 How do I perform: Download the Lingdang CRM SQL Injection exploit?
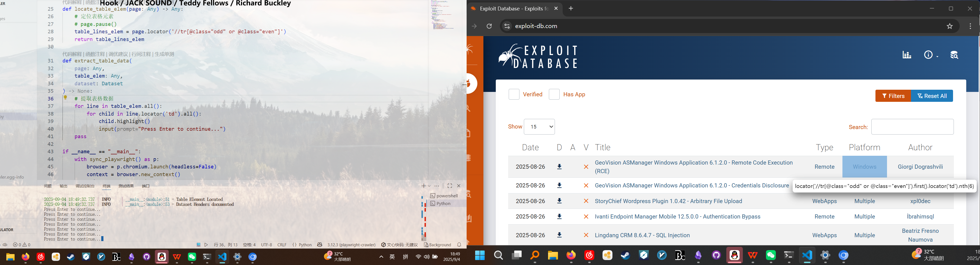(x=559, y=235)
